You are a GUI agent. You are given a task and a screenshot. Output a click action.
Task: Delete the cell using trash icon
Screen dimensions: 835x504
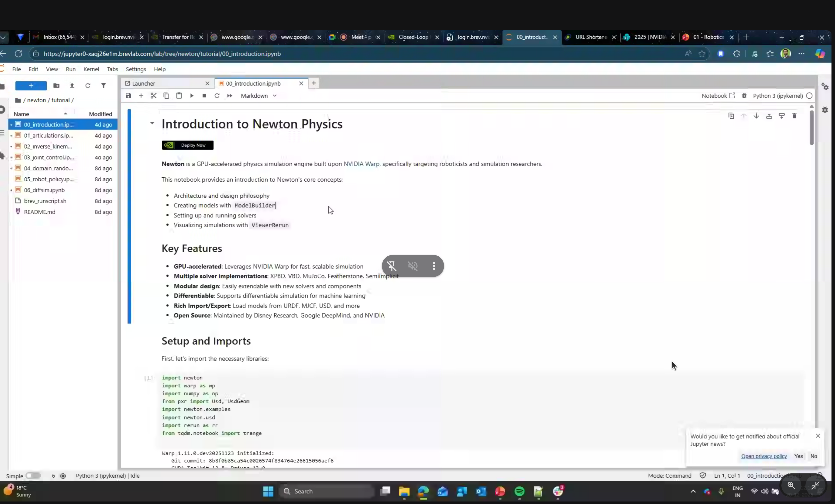tap(794, 116)
